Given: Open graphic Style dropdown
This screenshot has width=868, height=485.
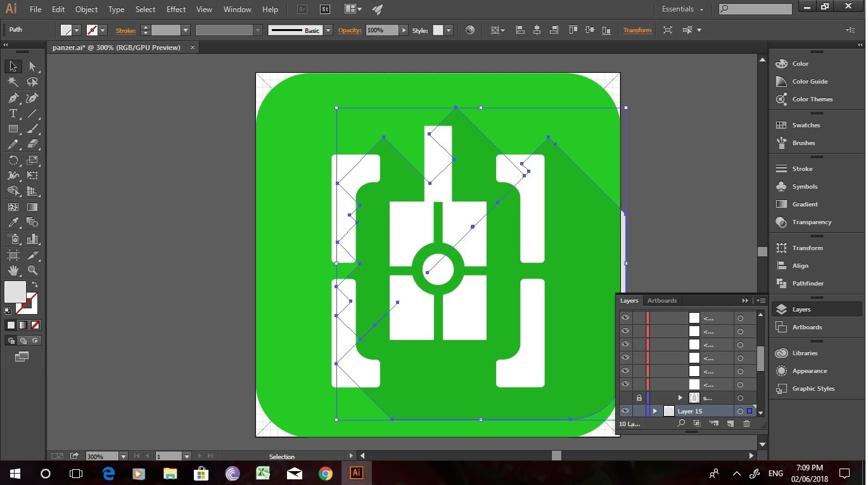Looking at the screenshot, I should coord(449,30).
